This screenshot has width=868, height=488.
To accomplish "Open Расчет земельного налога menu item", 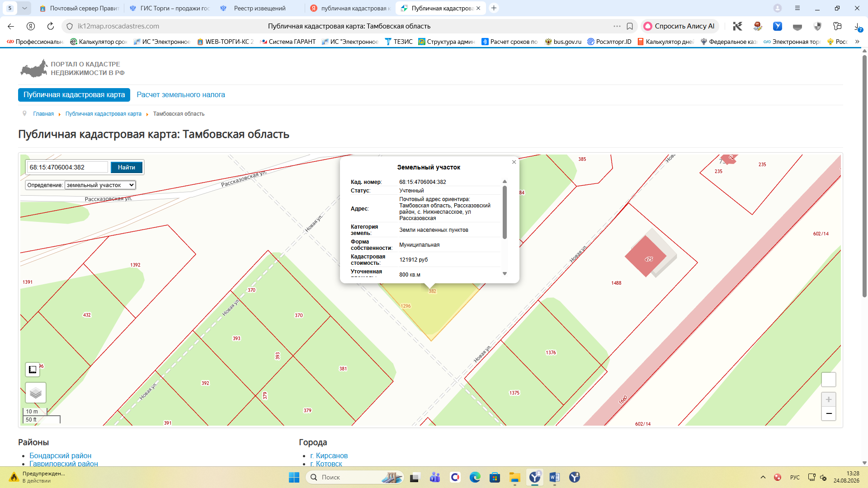I will 181,95.
